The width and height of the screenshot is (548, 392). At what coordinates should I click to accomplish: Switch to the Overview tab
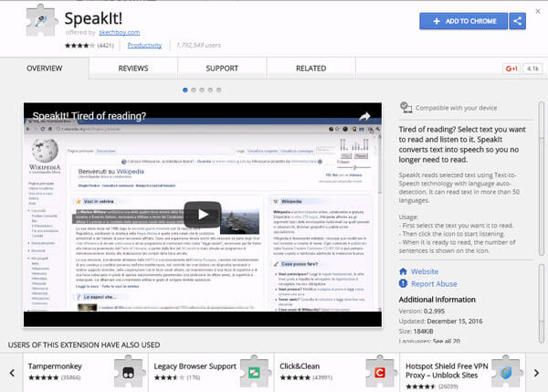point(45,69)
